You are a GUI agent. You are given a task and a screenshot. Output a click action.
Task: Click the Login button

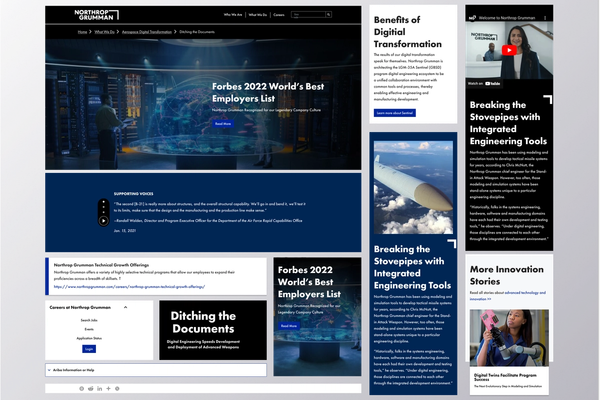tap(89, 349)
